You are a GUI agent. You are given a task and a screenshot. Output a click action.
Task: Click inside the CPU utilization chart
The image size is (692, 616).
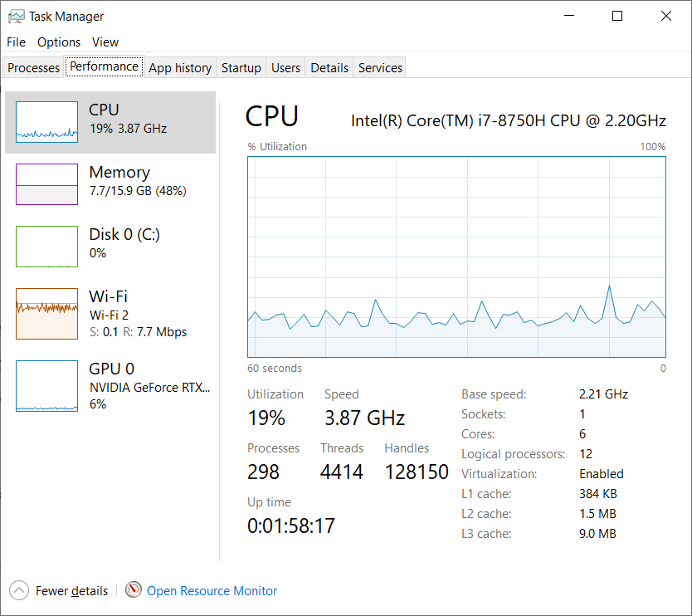457,257
